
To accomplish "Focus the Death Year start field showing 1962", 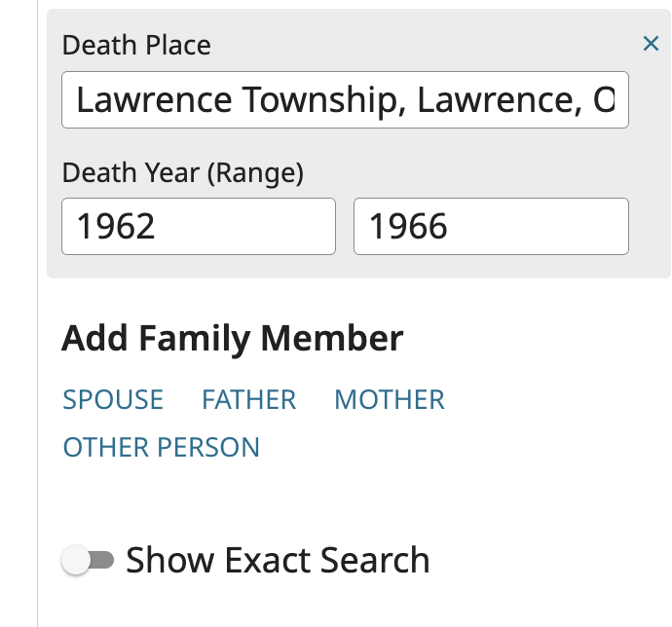I will (x=199, y=227).
